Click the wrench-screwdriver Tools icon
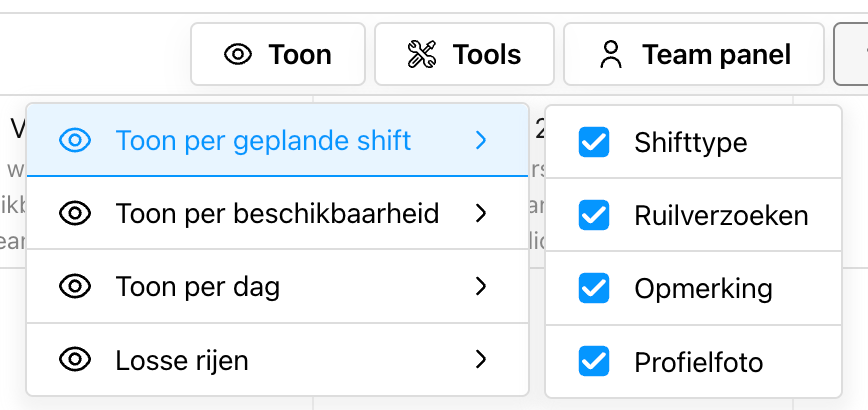 422,54
